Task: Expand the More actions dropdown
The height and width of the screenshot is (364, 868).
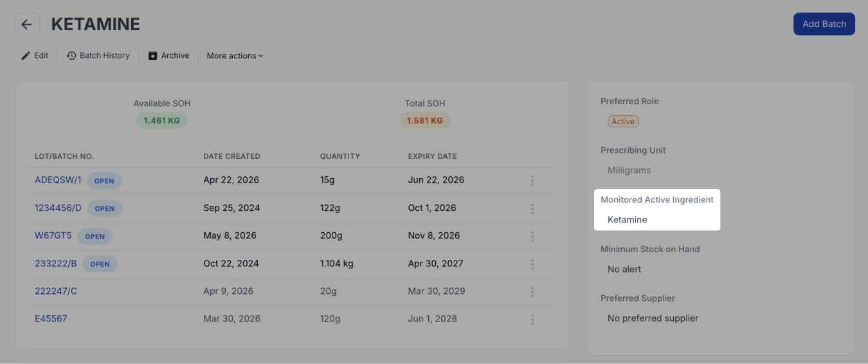Action: pos(235,56)
